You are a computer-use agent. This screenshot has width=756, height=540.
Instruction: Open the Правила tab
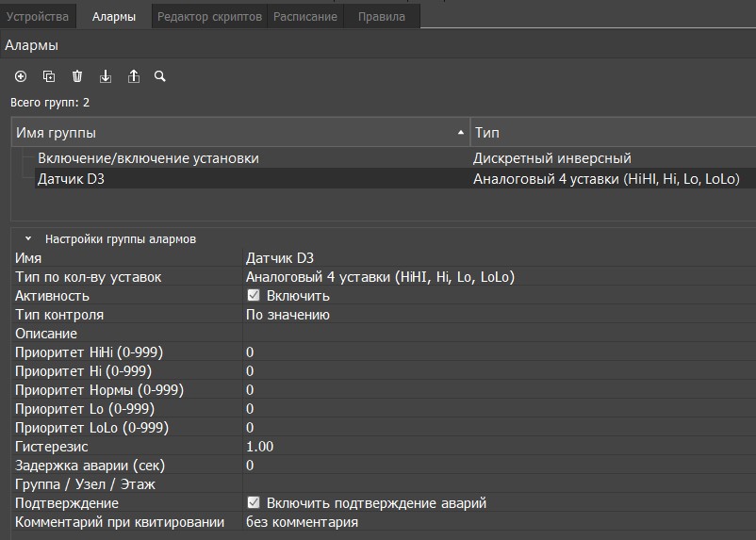click(381, 17)
